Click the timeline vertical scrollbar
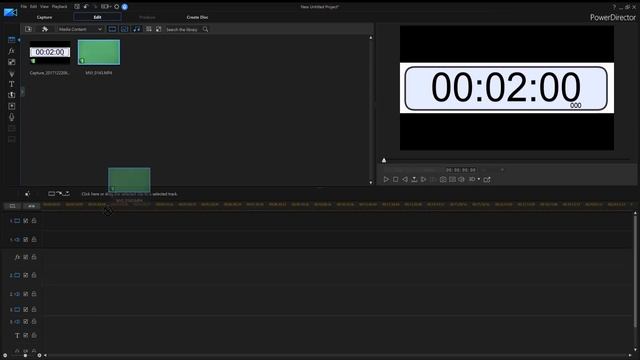The image size is (640, 360). (x=636, y=271)
